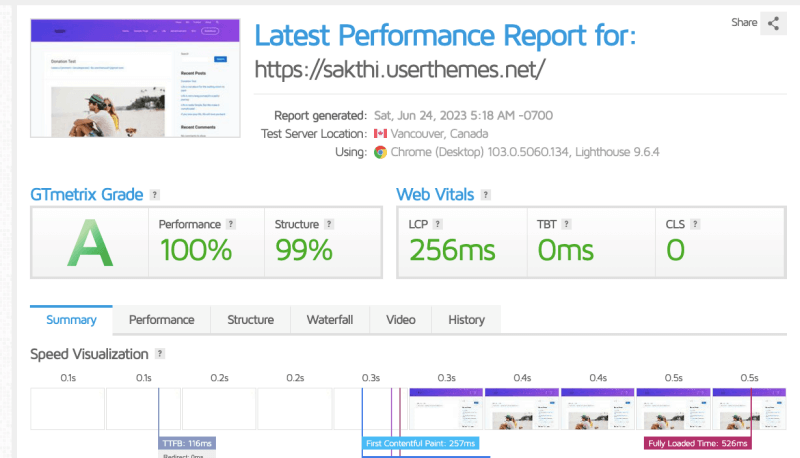
Task: Click the Speed Visualization heading
Action: [89, 354]
